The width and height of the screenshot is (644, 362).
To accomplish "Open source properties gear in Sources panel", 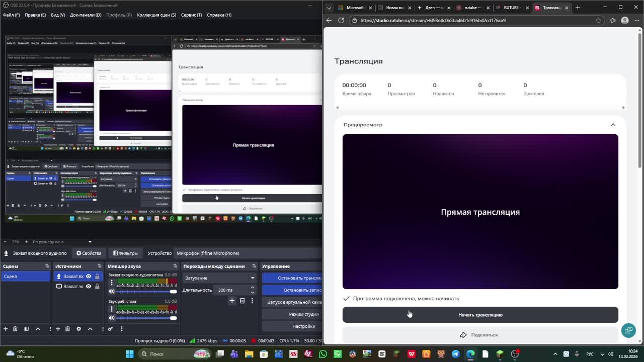I will coord(78,329).
